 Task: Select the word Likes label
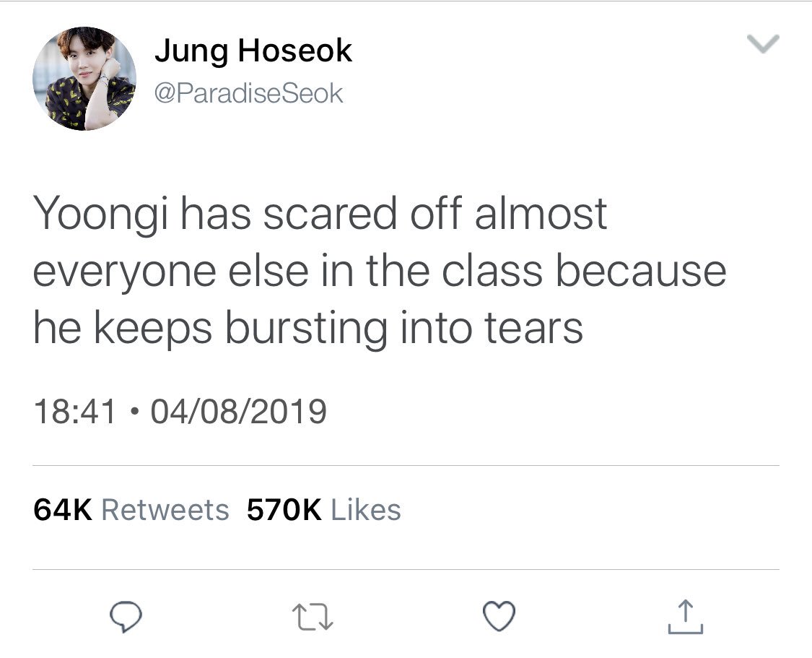[366, 509]
